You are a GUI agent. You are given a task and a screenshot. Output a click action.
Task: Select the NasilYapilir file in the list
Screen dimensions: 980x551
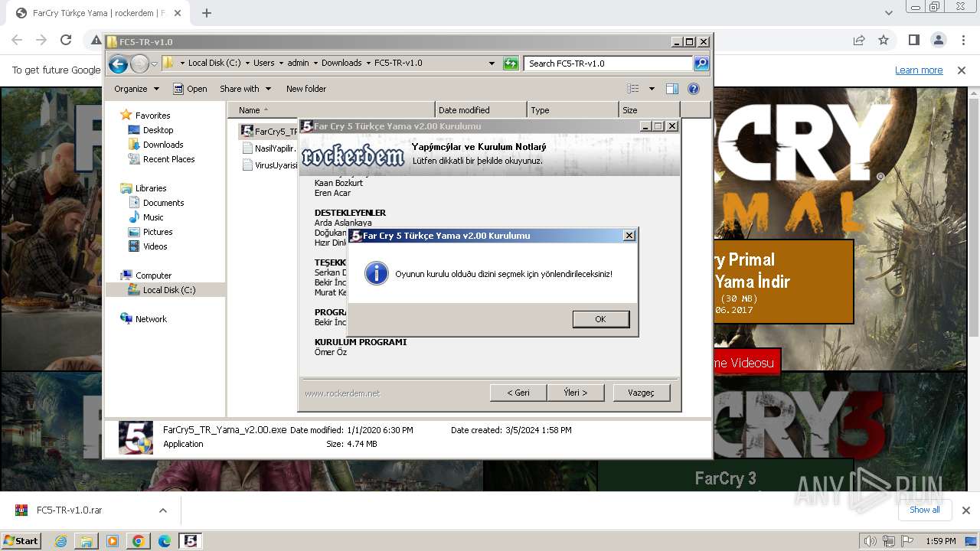tap(269, 148)
